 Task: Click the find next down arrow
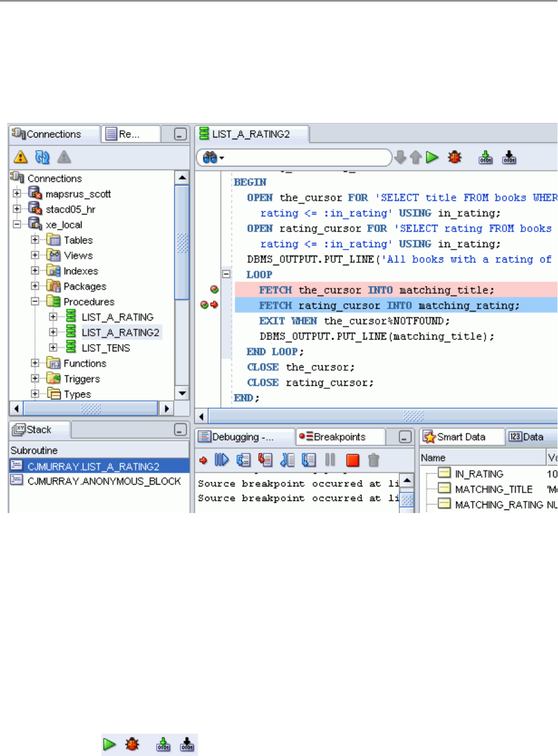click(x=401, y=158)
